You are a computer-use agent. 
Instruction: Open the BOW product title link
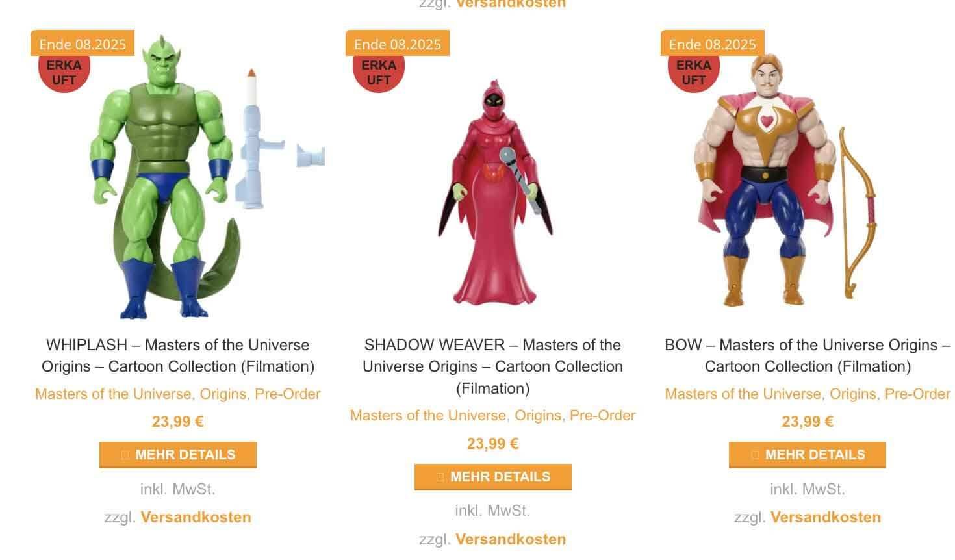(808, 355)
